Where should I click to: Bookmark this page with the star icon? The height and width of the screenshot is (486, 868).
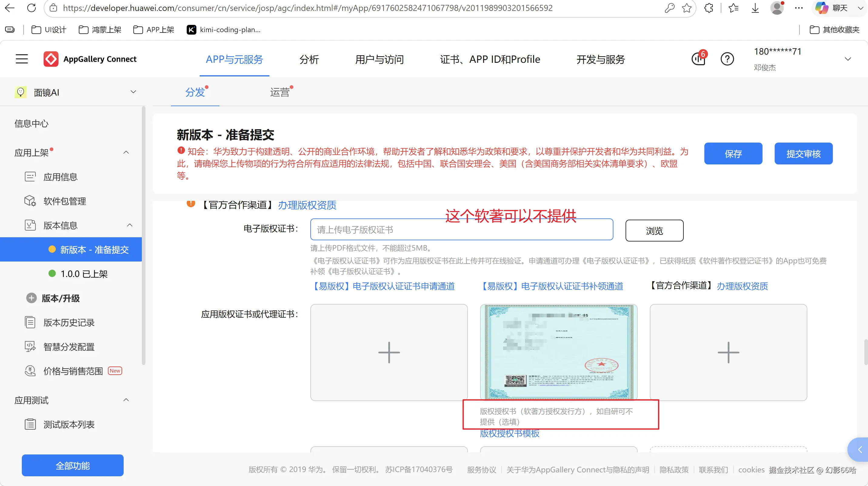click(x=686, y=8)
